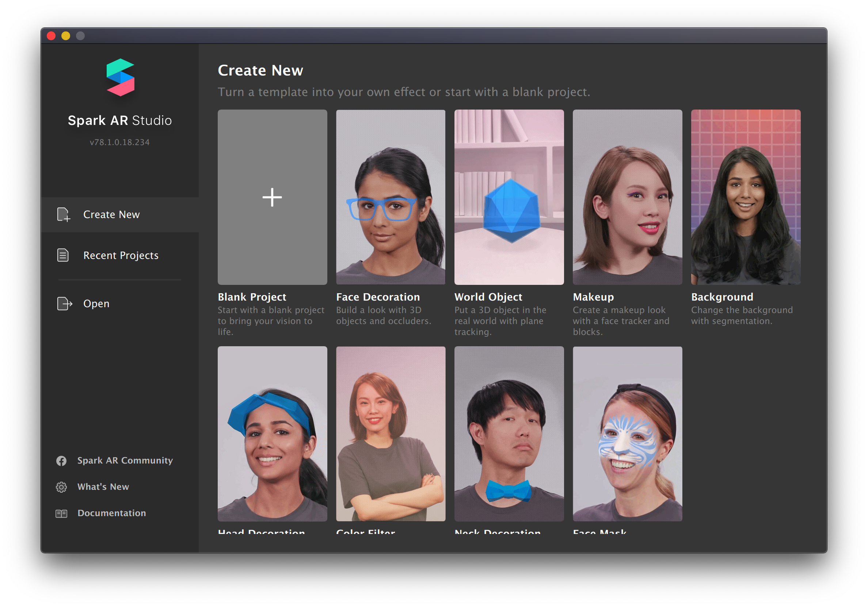The width and height of the screenshot is (868, 607).
Task: Open the What's New link
Action: (103, 487)
